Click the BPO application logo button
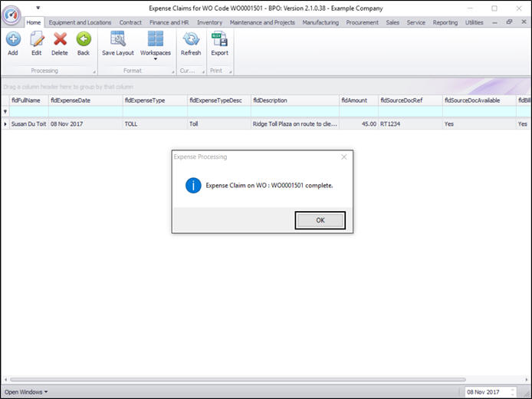This screenshot has height=399, width=532. pyautogui.click(x=11, y=15)
